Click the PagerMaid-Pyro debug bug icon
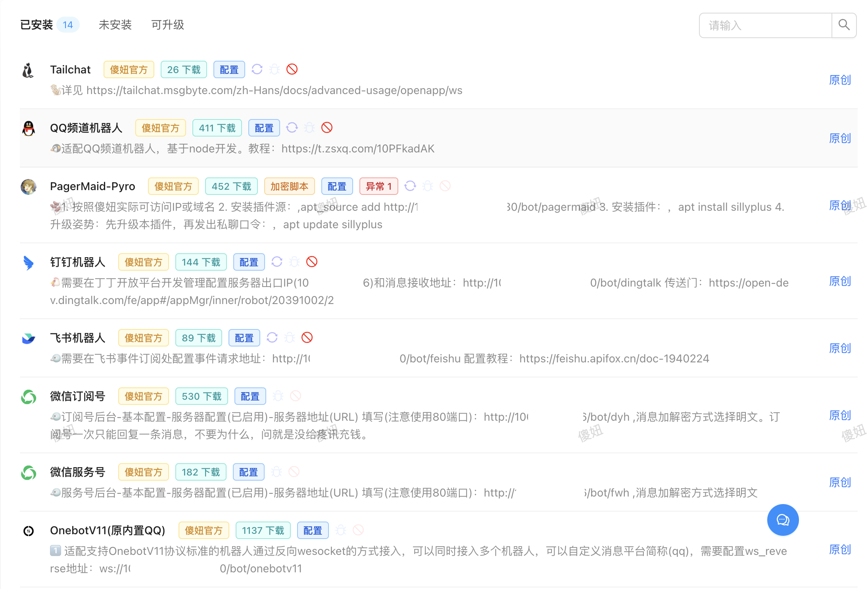The image size is (868, 589). coord(428,186)
